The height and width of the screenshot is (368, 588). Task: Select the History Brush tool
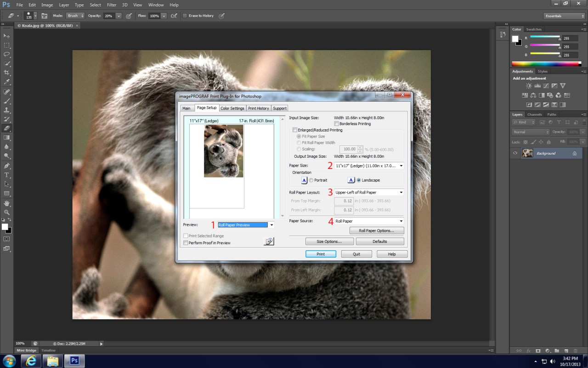7,120
